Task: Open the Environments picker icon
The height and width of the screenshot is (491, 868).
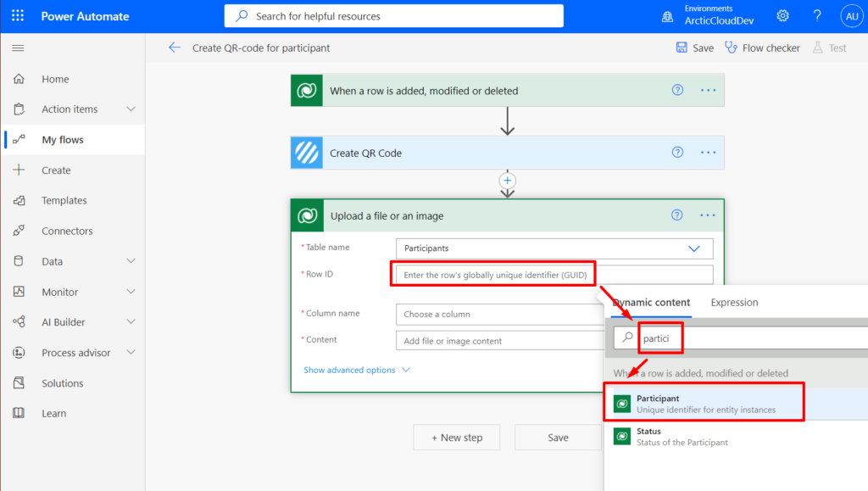Action: click(x=668, y=17)
